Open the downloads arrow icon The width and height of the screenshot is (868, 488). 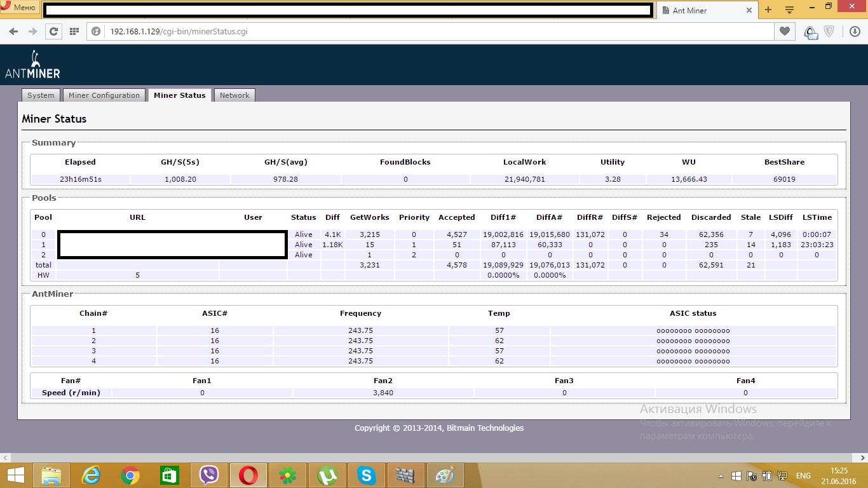click(855, 31)
